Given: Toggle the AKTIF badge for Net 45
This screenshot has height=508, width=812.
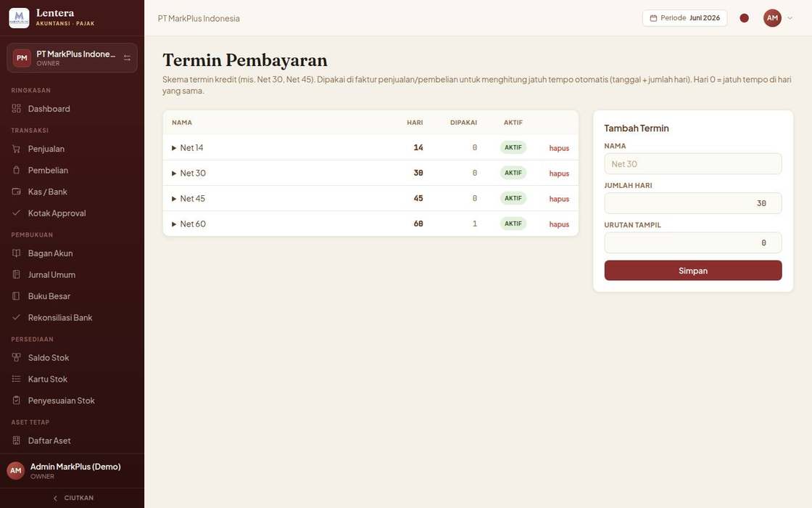Looking at the screenshot, I should pyautogui.click(x=513, y=198).
